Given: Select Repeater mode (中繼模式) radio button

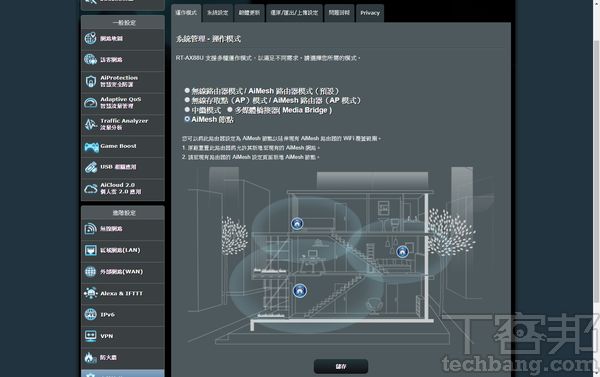Looking at the screenshot, I should (187, 109).
